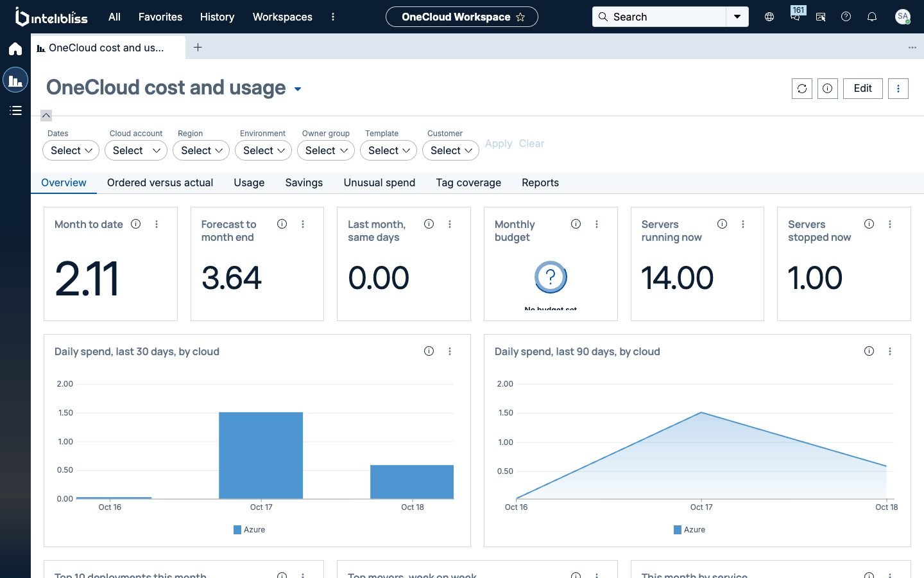The image size is (924, 578).
Task: Toggle Azure legend in 90 days chart
Action: (690, 530)
